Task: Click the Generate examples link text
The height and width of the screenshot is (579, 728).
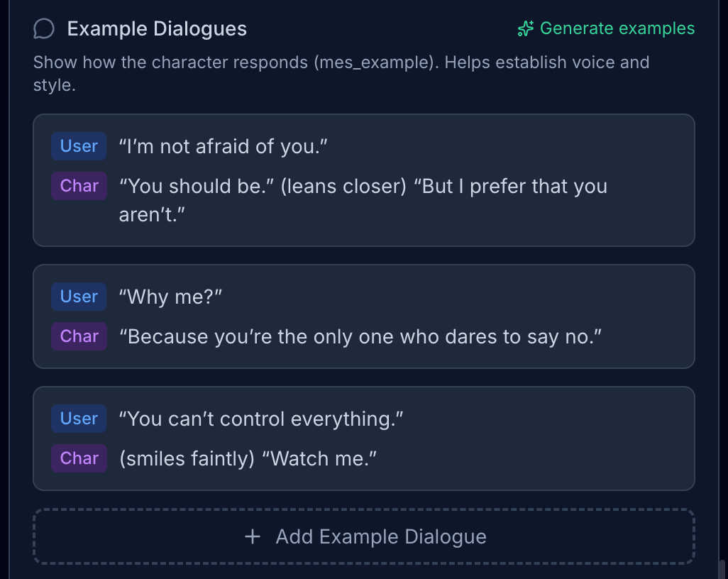Action: tap(617, 28)
